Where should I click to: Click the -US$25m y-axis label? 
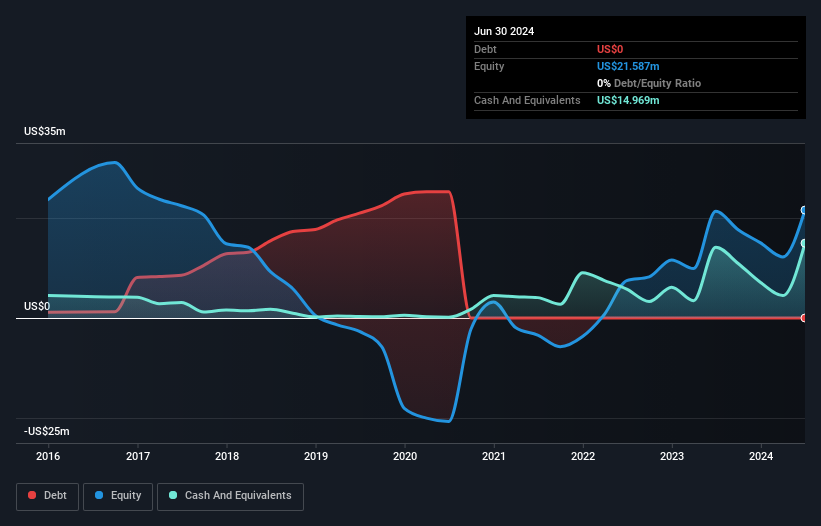47,431
